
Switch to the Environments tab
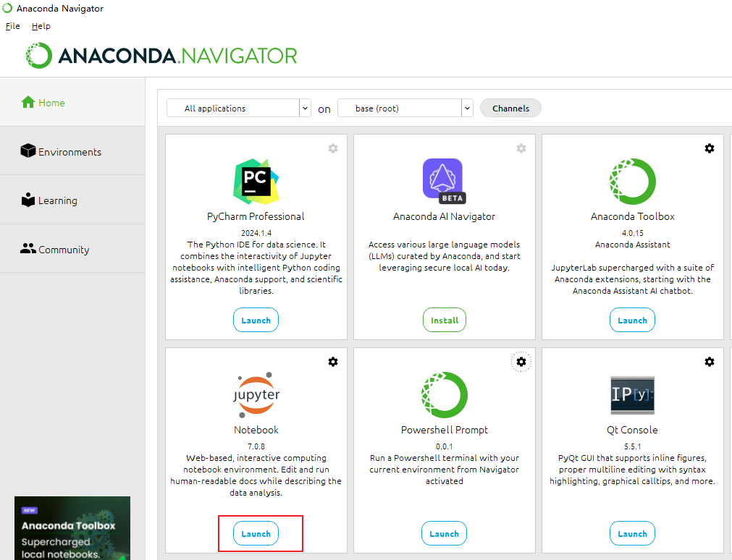coord(72,150)
